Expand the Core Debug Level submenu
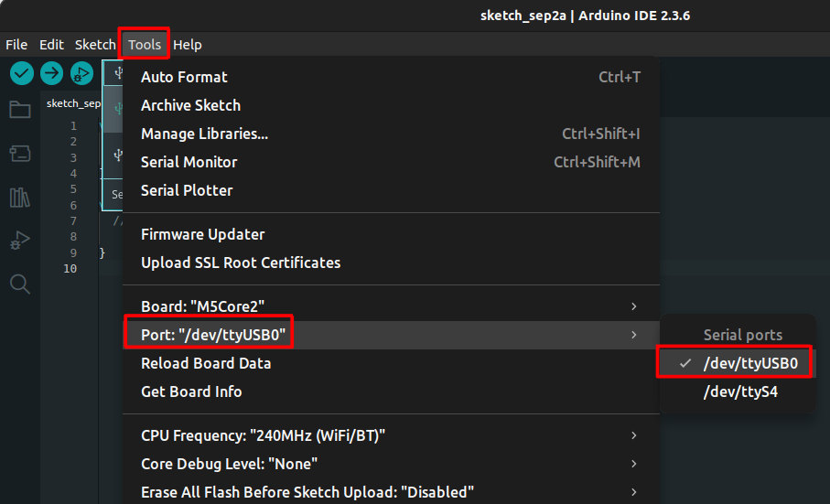 tap(390, 464)
